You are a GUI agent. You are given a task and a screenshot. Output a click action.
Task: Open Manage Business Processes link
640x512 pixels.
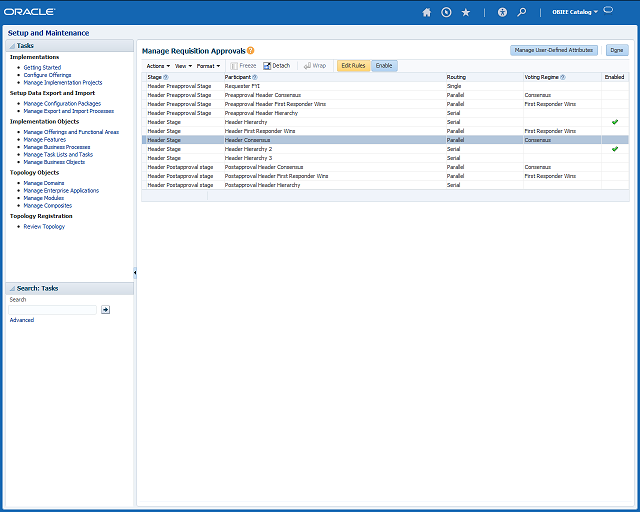[57, 147]
